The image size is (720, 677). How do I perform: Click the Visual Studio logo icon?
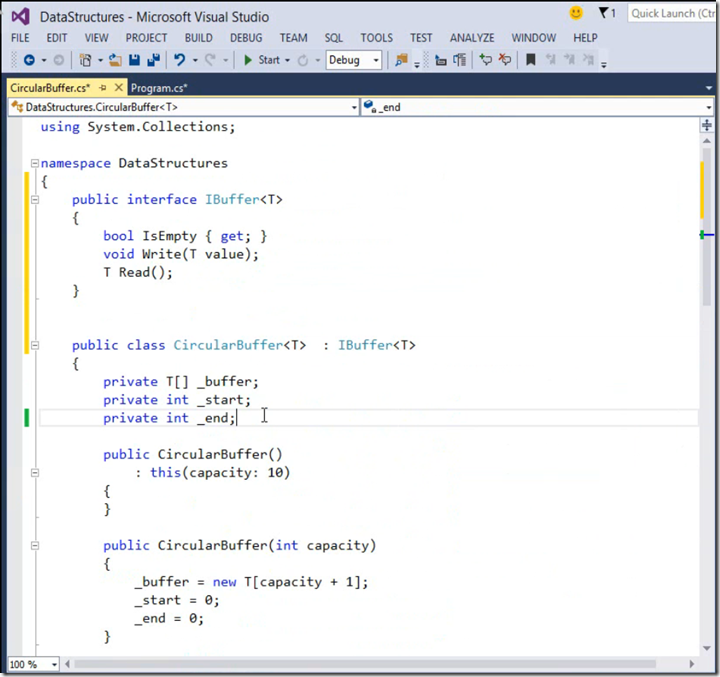[x=21, y=17]
